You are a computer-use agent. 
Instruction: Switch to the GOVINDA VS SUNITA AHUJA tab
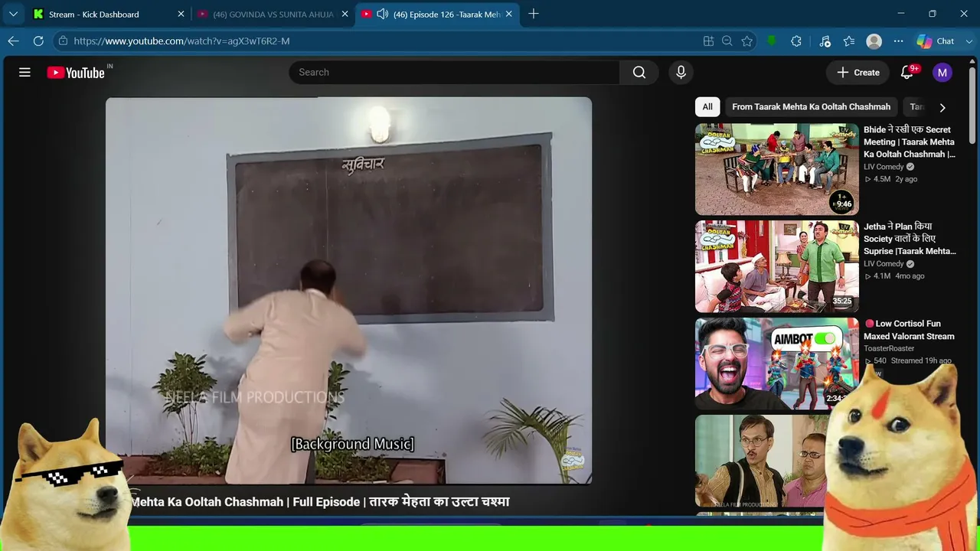273,14
